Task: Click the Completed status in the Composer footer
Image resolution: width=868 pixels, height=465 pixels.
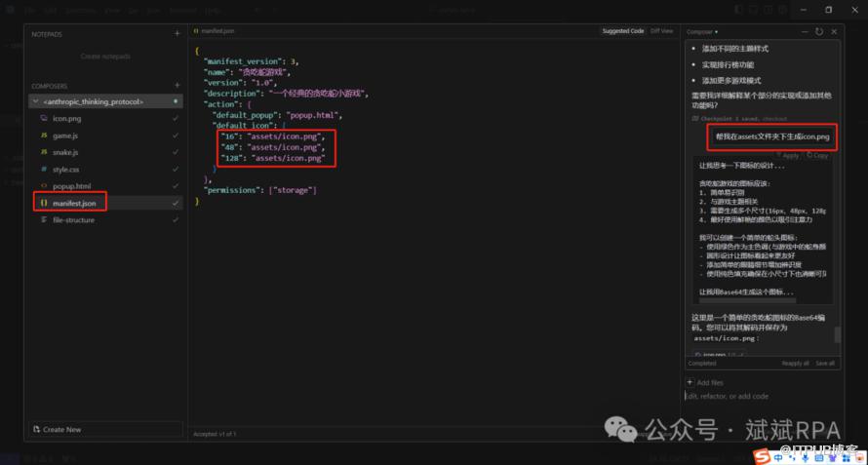Action: pos(701,364)
